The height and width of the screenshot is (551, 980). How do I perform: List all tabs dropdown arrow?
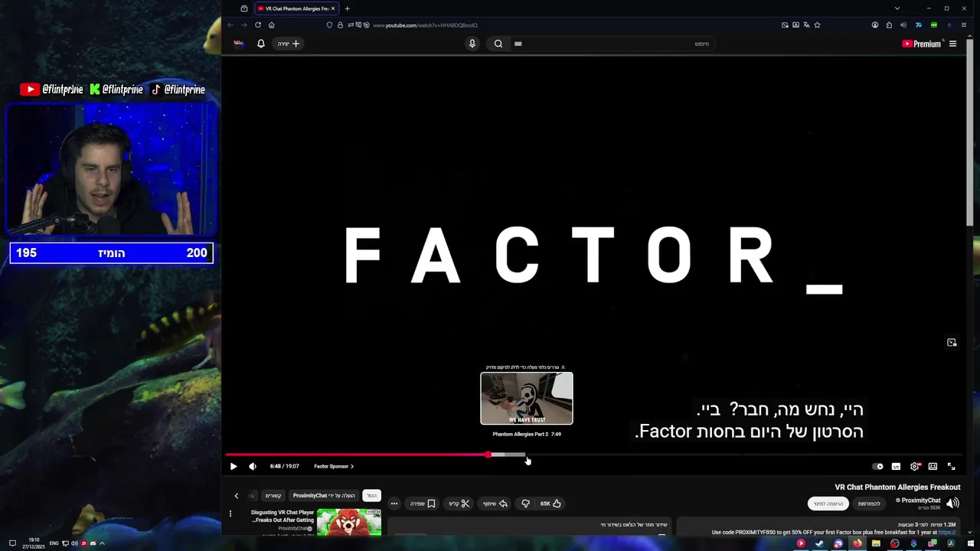(897, 8)
